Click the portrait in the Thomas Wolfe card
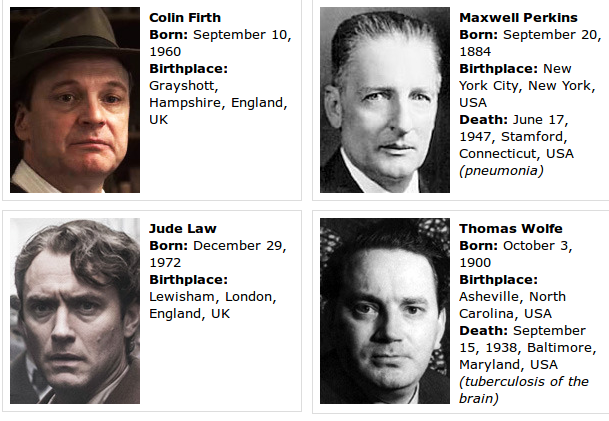This screenshot has width=609, height=421. [385, 311]
